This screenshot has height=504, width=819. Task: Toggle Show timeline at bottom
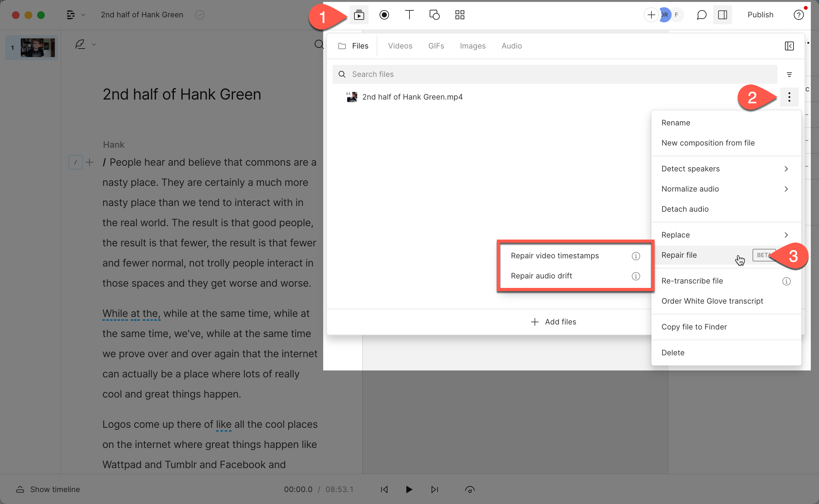pos(48,490)
